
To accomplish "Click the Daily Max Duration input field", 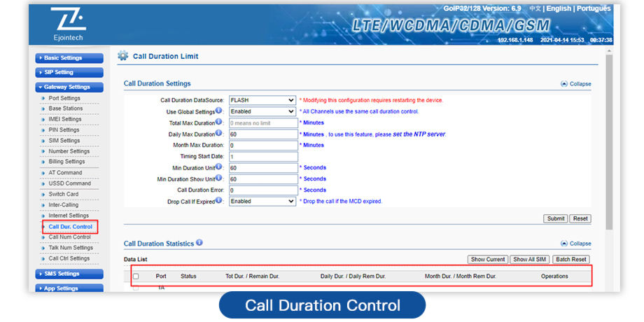I will [x=262, y=134].
